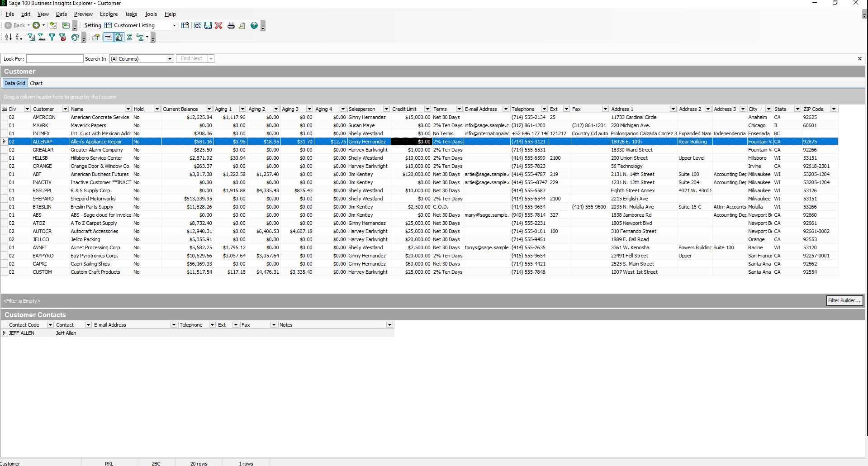Open the Salesperson column filter dropdown
The image size is (868, 466).
(386, 109)
